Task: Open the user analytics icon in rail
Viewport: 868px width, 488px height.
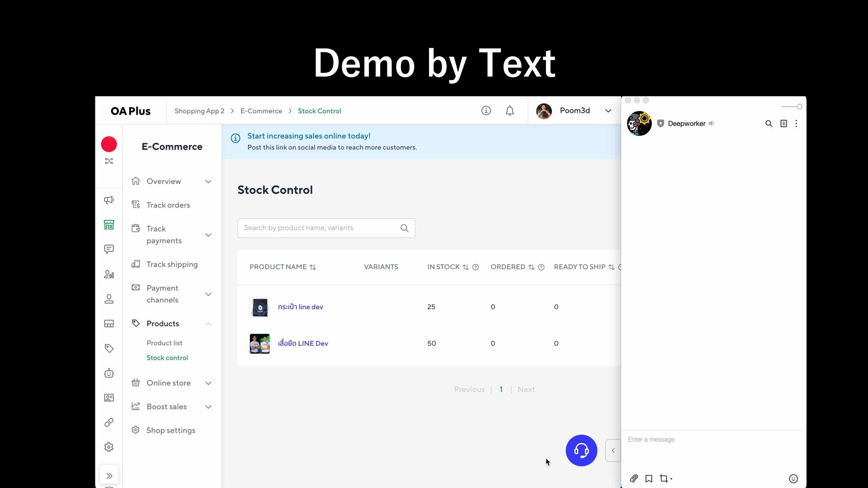Action: click(x=109, y=274)
